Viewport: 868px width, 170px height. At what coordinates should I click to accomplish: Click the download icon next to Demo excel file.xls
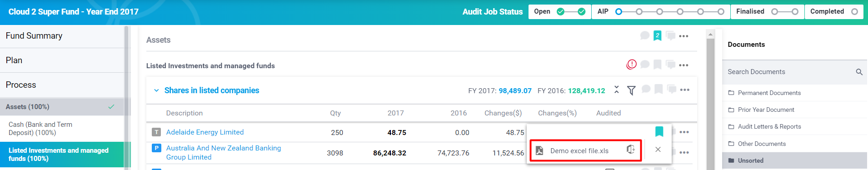631,150
